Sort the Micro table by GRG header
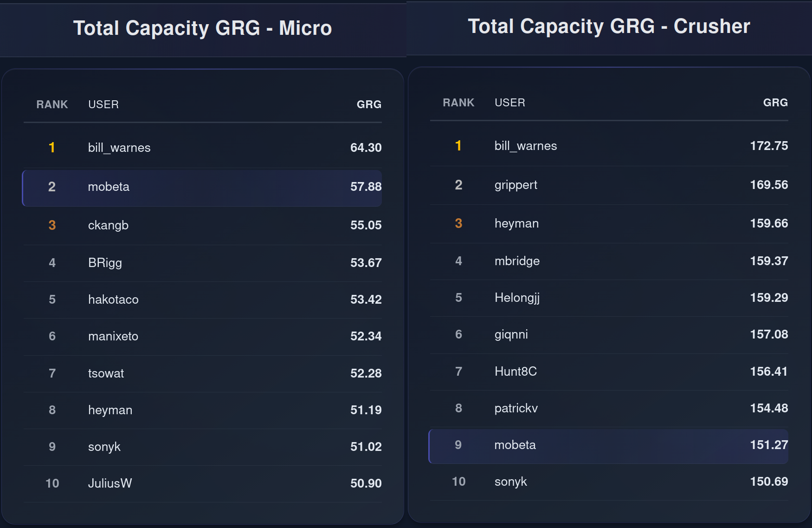 [x=369, y=104]
